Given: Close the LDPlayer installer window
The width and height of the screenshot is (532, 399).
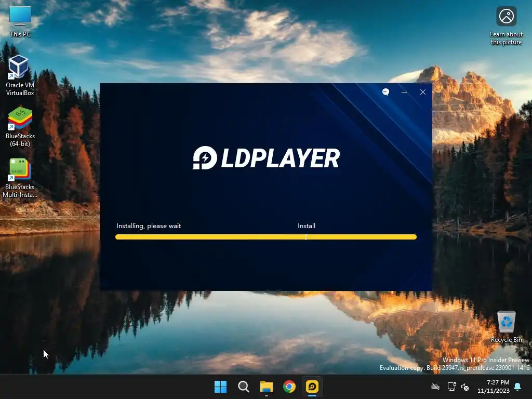Looking at the screenshot, I should pos(423,92).
